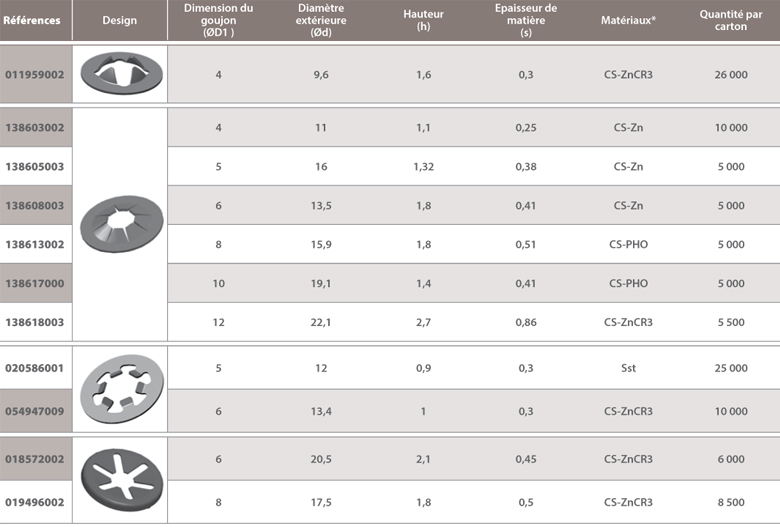Viewport: 780px width, 527px height.
Task: Click the six-notch ring washer design image
Action: pyautogui.click(x=120, y=387)
